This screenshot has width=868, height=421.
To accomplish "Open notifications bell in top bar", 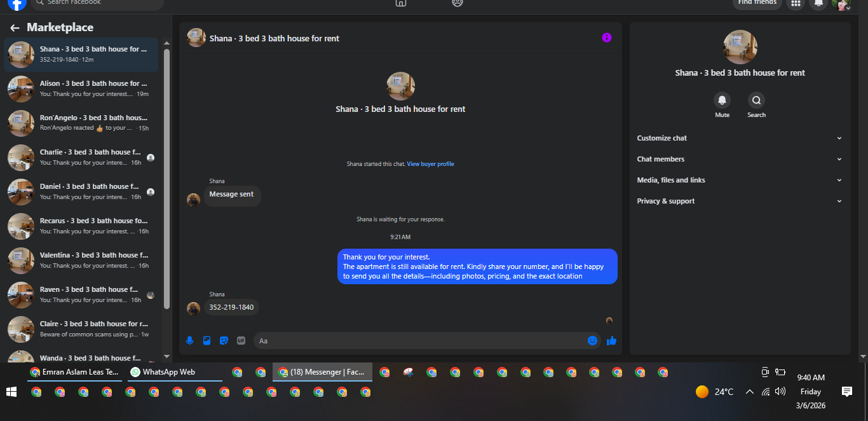I will tap(818, 3).
